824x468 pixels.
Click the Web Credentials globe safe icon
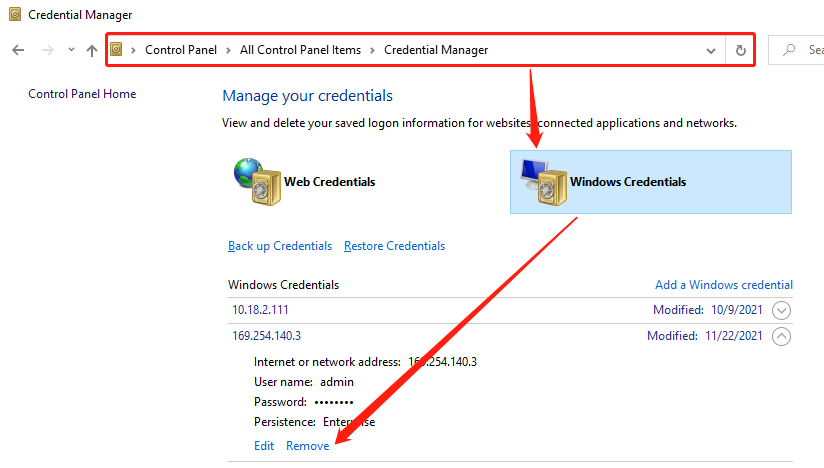[256, 181]
